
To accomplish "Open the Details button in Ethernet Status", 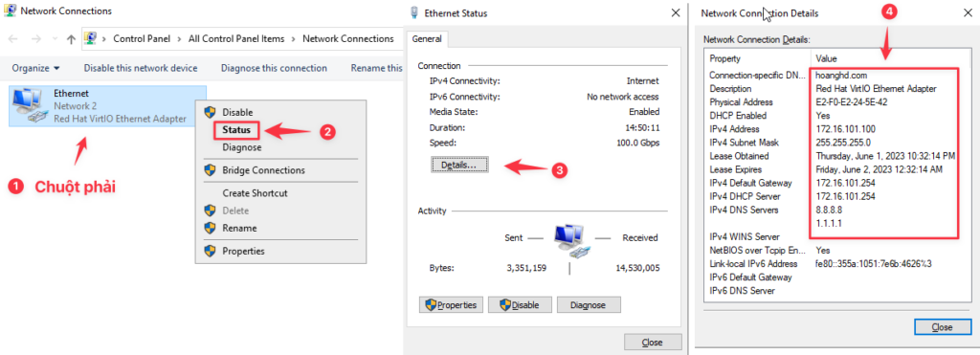I will coord(459,165).
